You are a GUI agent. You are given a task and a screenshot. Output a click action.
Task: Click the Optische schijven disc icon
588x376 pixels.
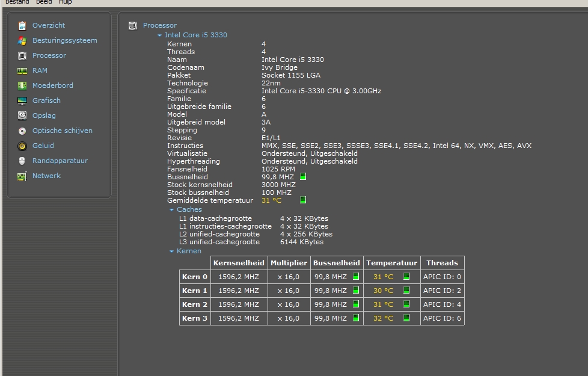tap(22, 131)
